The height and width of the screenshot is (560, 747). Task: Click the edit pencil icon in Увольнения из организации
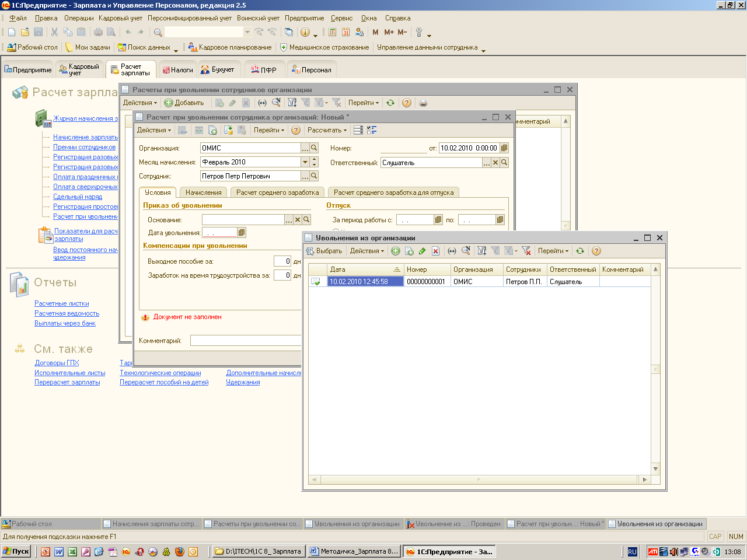pos(422,251)
